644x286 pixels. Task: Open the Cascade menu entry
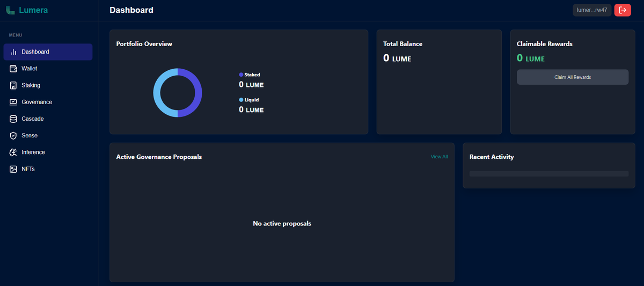(x=48, y=119)
